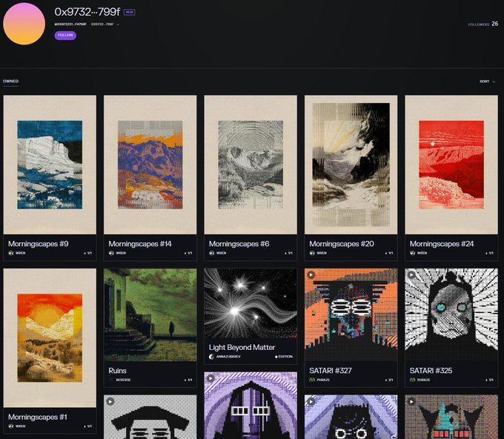This screenshot has height=439, width=504.
Task: Click the PHRAZE creator icon under SATARI #325
Action: click(x=412, y=380)
